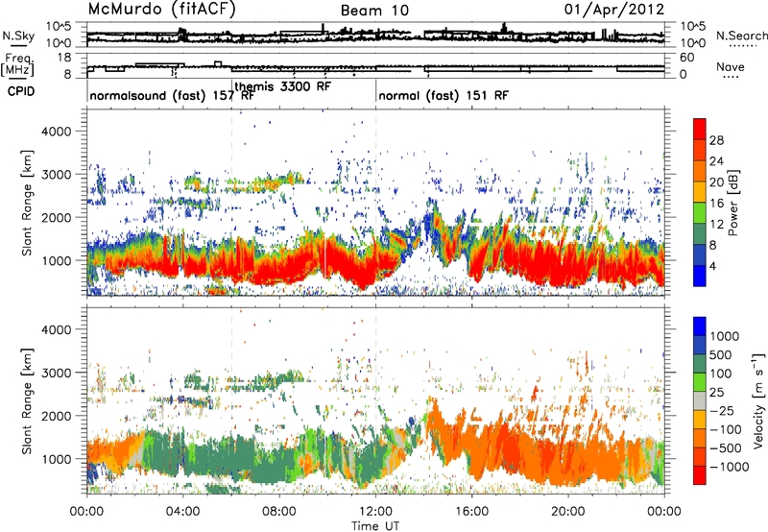Click the "normal (fast) 151 RF" CPID text

coord(444,95)
